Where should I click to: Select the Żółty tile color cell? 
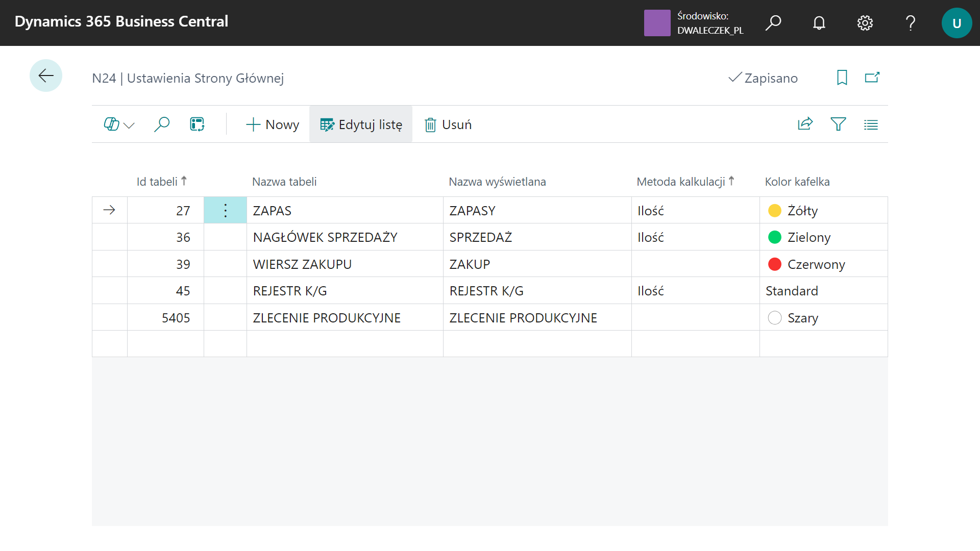click(823, 210)
